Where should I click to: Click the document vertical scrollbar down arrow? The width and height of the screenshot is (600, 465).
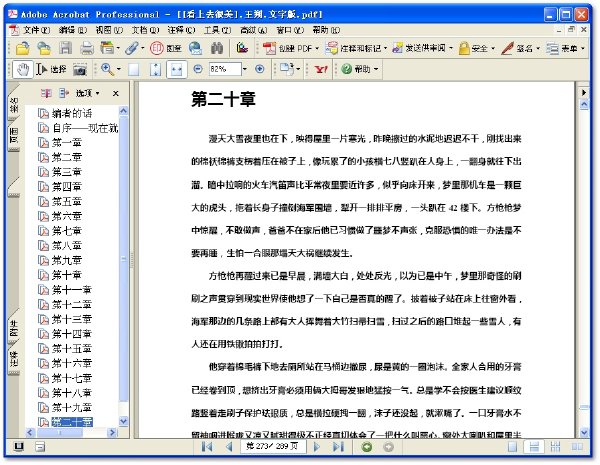pyautogui.click(x=584, y=432)
